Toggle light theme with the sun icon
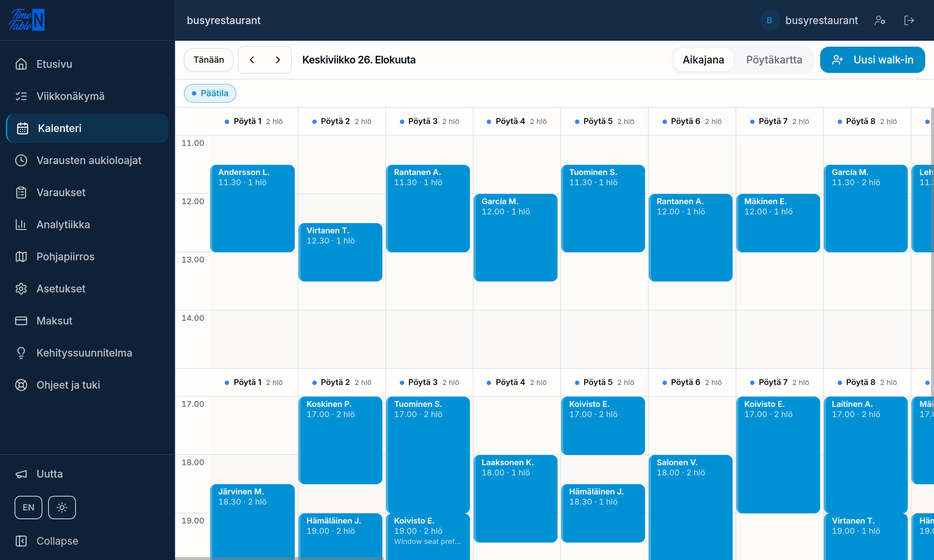 [x=62, y=507]
